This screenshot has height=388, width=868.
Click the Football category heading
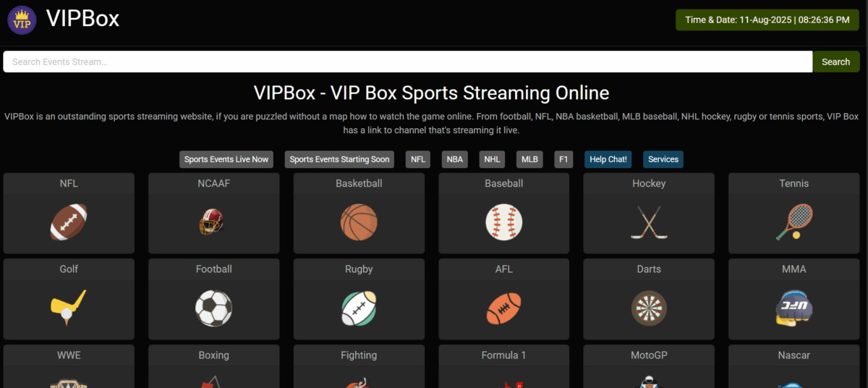(213, 269)
